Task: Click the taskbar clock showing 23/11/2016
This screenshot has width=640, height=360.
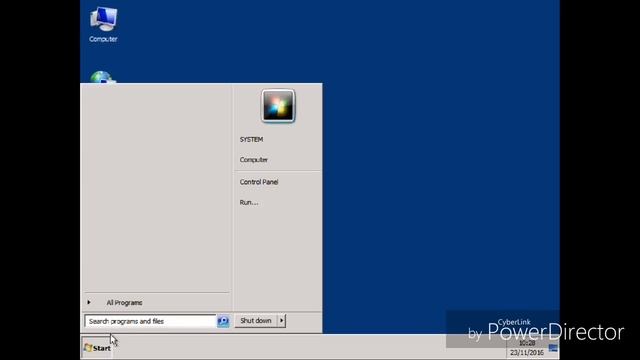Action: (x=527, y=348)
